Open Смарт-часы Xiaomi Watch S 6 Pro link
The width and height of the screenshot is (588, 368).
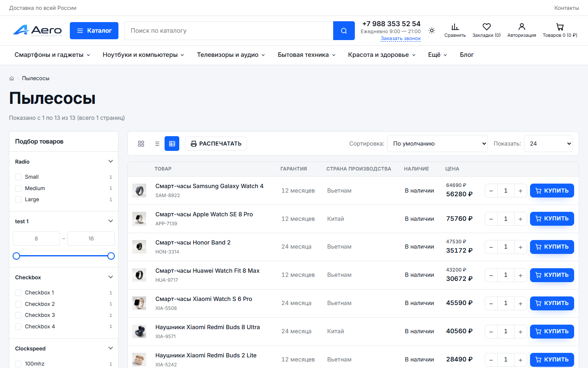coord(204,299)
